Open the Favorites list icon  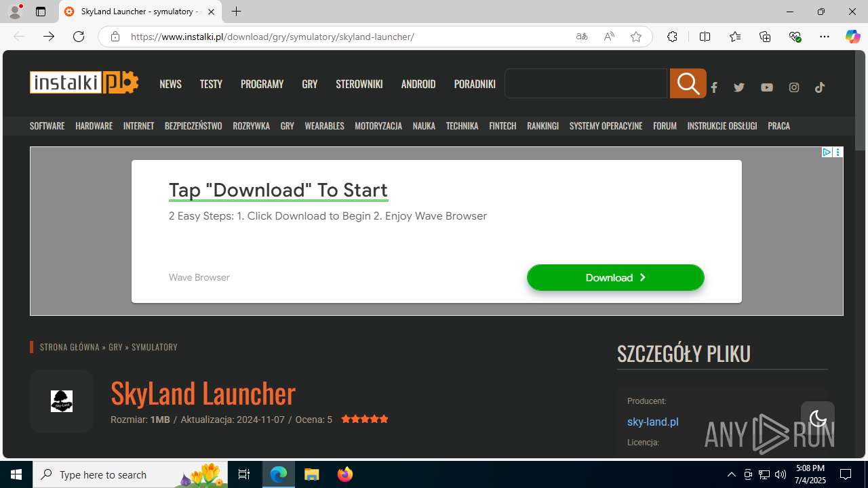coord(735,37)
